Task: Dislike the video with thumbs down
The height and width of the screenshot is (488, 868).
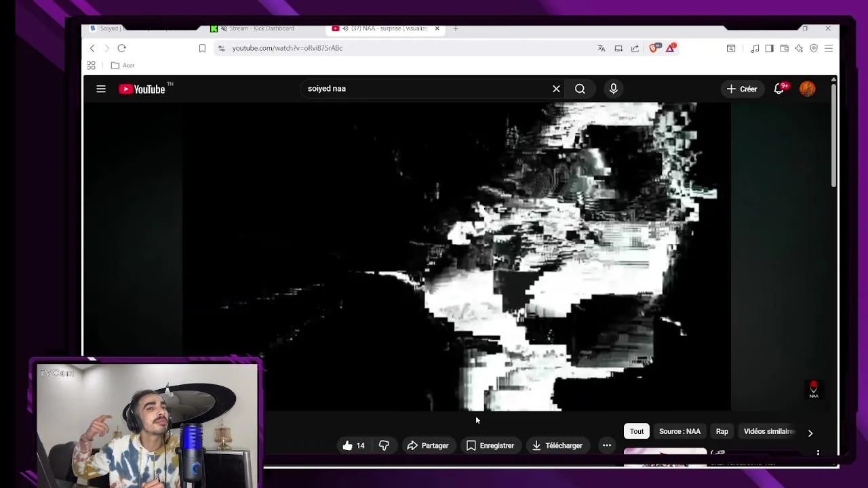Action: click(x=384, y=445)
